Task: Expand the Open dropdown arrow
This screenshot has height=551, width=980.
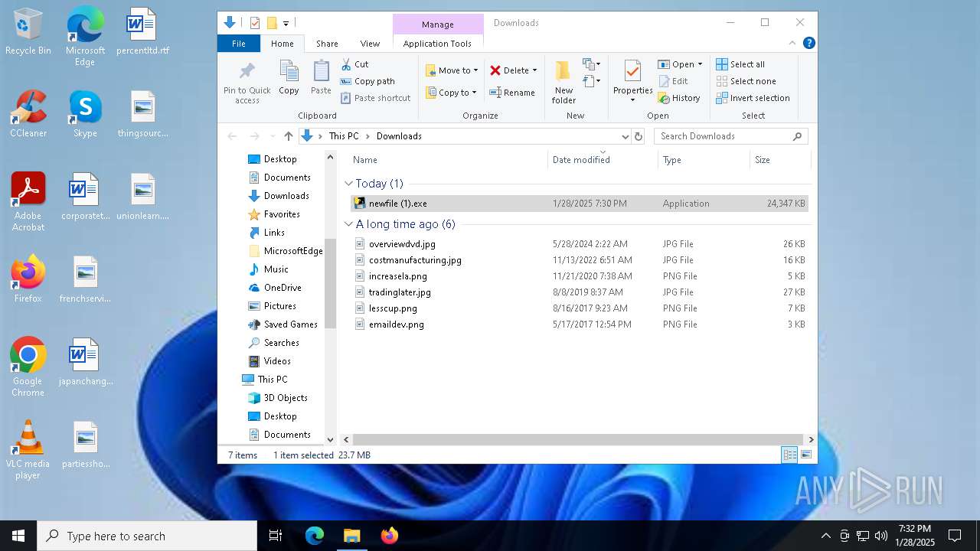Action: [700, 64]
